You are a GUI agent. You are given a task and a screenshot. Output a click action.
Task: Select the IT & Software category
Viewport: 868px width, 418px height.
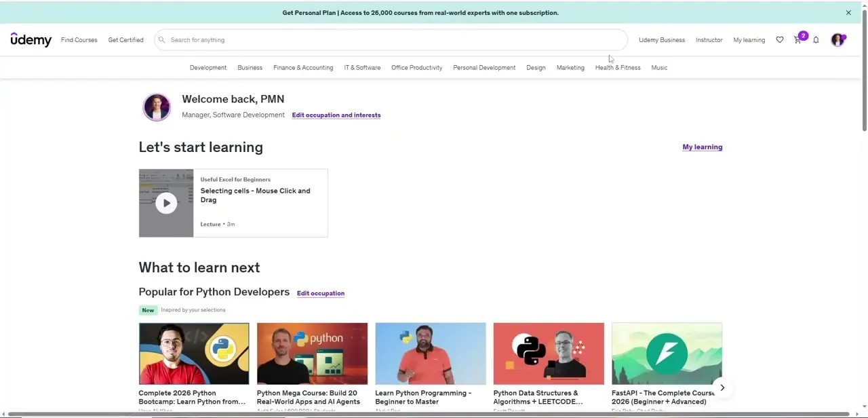click(x=362, y=68)
